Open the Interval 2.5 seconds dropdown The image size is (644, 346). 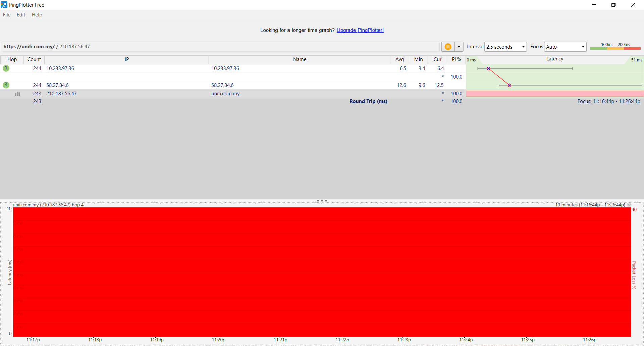pyautogui.click(x=505, y=47)
